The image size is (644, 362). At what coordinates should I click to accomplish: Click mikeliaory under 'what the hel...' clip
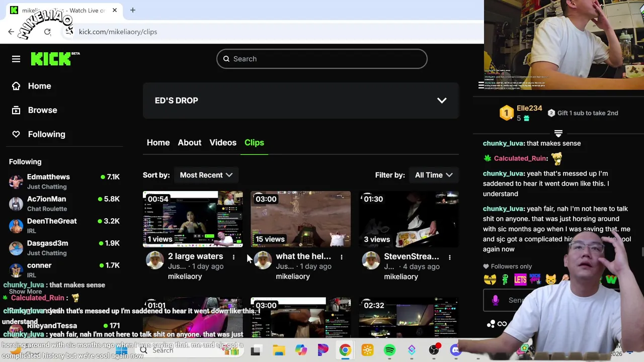coord(293,277)
